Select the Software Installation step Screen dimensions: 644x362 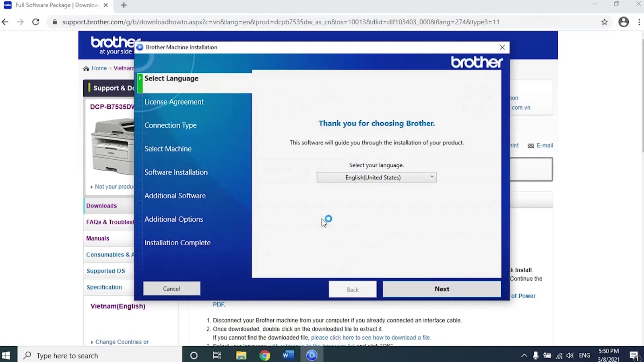point(176,172)
